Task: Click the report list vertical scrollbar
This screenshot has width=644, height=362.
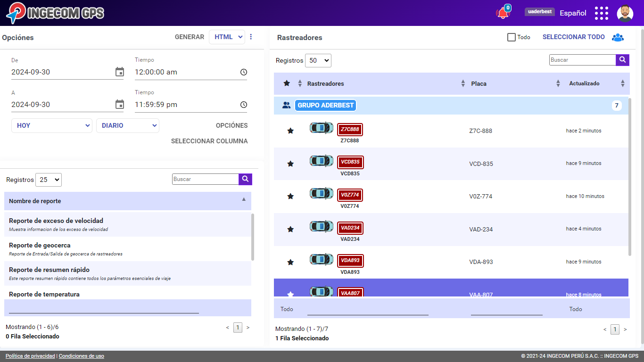Action: [x=253, y=237]
